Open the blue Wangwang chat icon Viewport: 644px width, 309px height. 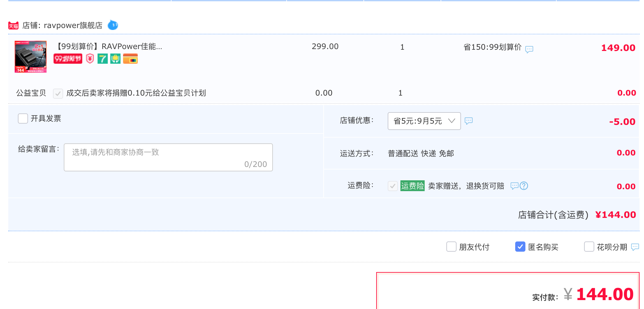click(x=113, y=25)
